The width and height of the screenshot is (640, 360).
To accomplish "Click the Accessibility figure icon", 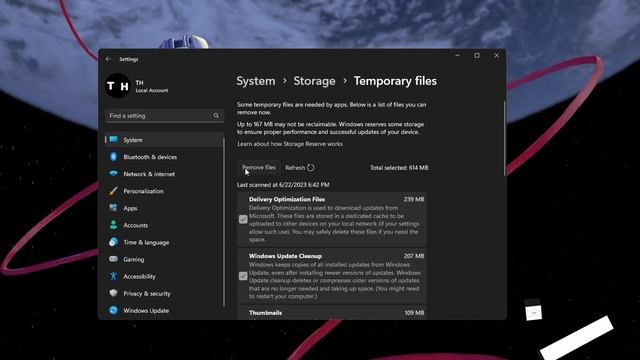I will pos(113,276).
